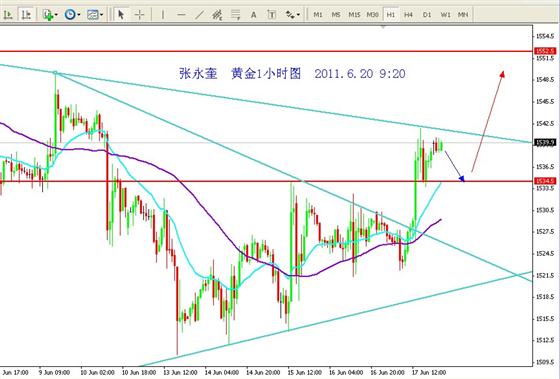The width and height of the screenshot is (560, 379).
Task: Click the red 1534.5 price label
Action: click(545, 181)
